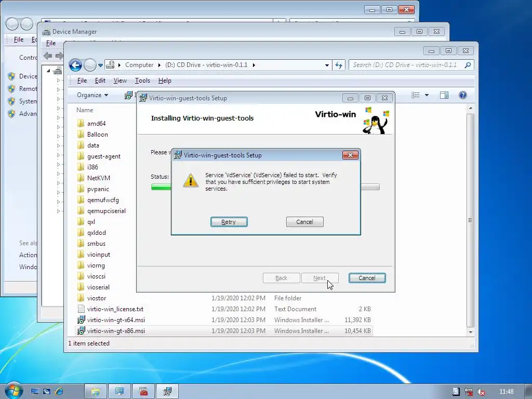Open Device Manager link in Control Panel

click(x=27, y=76)
